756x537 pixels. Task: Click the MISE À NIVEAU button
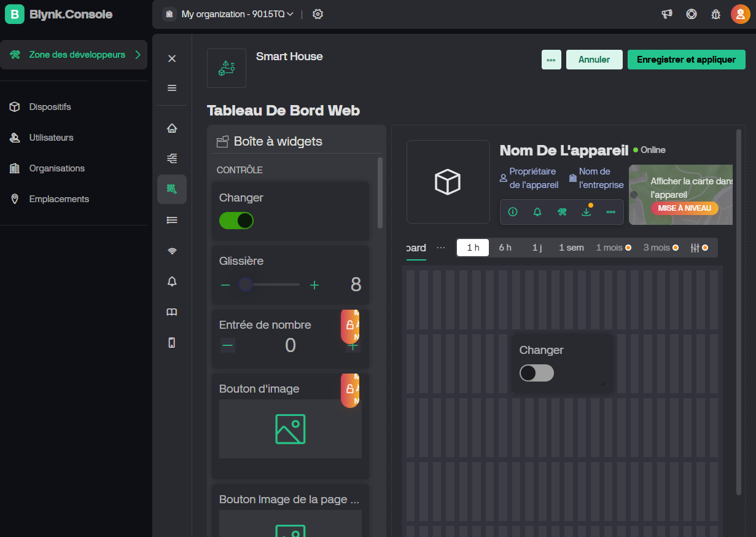(685, 208)
